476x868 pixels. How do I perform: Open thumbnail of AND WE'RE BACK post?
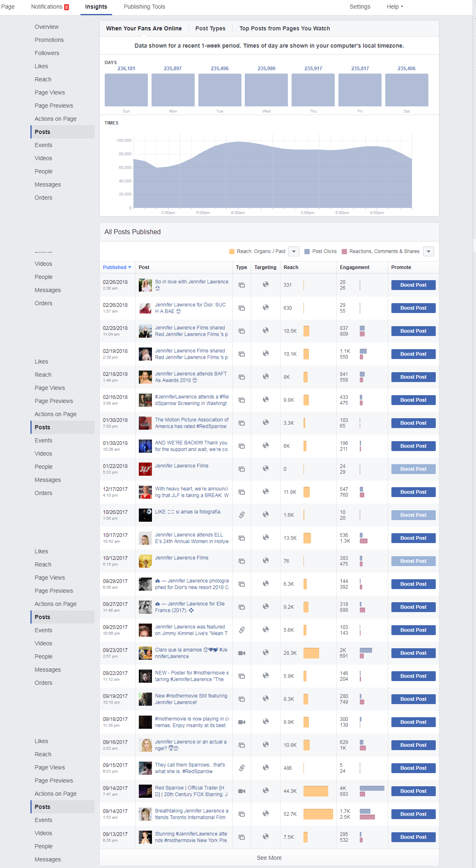[145, 446]
